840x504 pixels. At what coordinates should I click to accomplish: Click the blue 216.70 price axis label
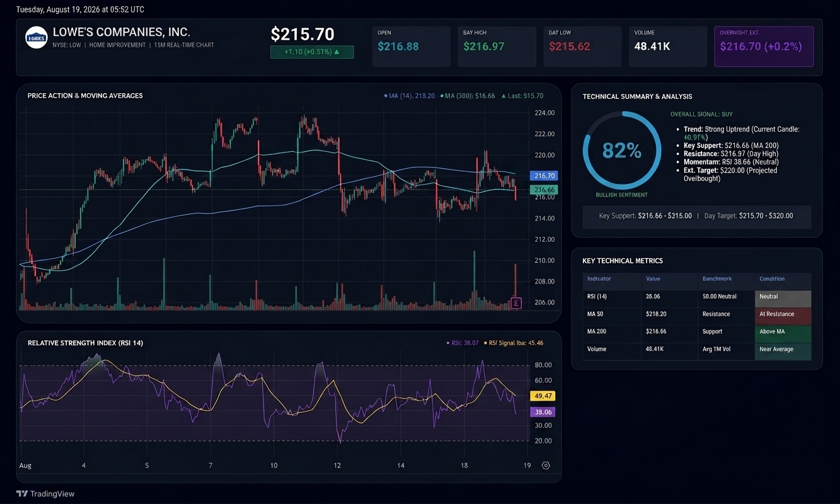coord(543,176)
